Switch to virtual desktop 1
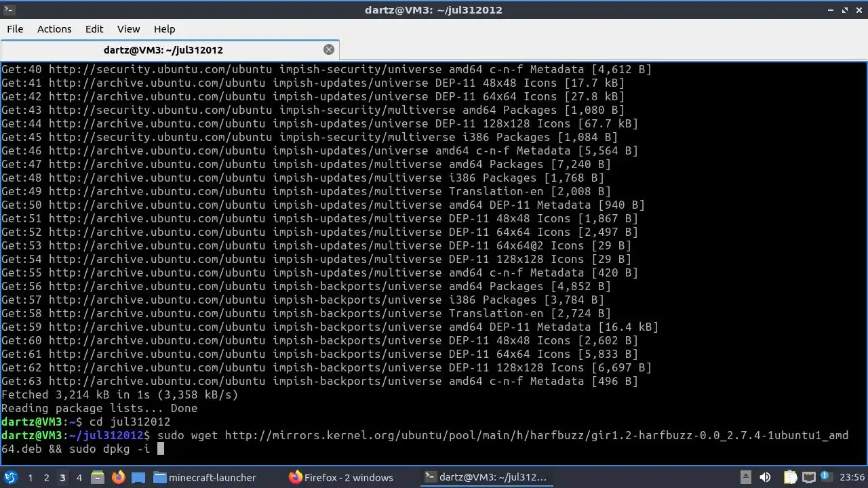Image resolution: width=868 pixels, height=488 pixels. click(x=30, y=477)
